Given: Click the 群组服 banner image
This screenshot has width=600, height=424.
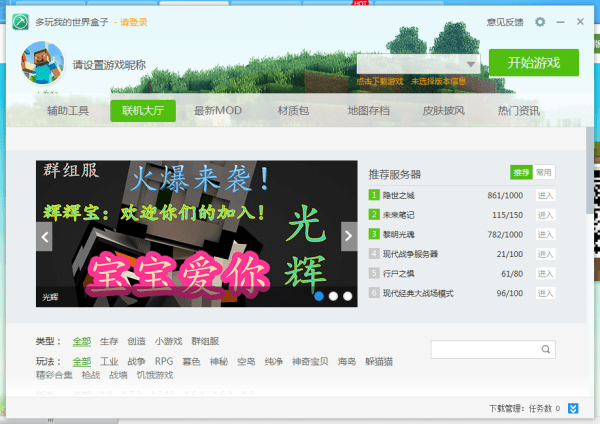Looking at the screenshot, I should [x=197, y=233].
